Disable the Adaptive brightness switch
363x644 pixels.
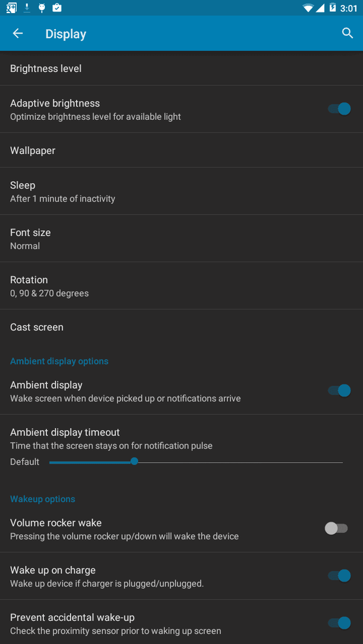coord(339,109)
